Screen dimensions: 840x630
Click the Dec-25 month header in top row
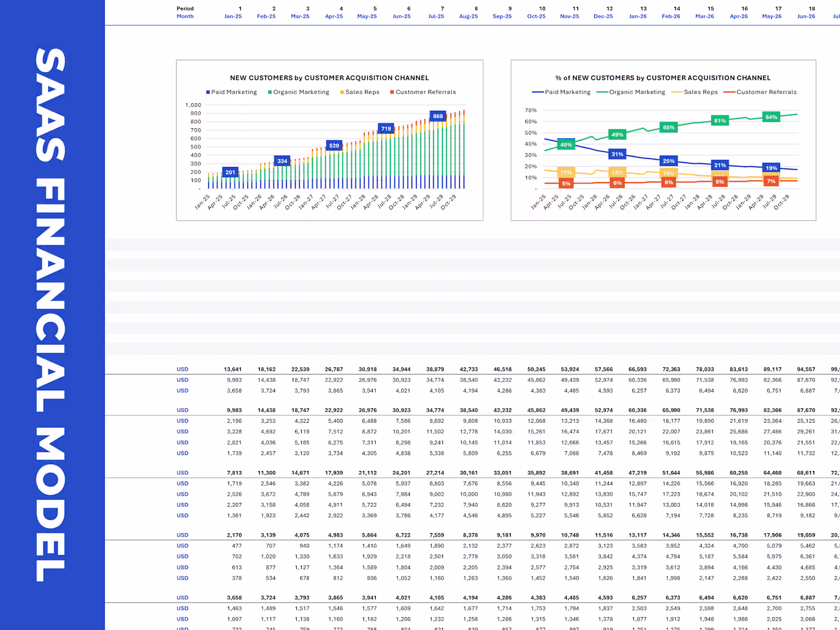click(x=603, y=17)
